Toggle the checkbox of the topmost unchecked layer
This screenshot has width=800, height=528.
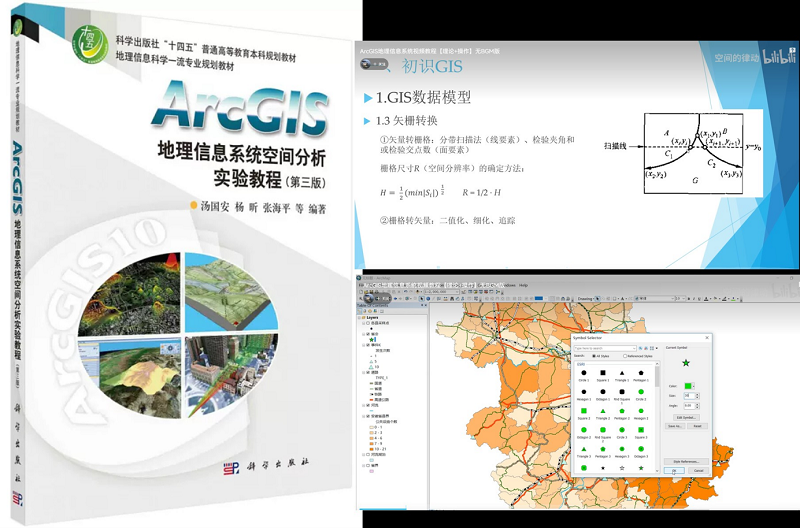click(368, 323)
